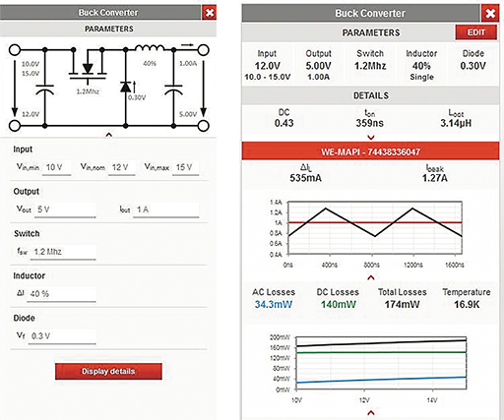Click the 5.00V output voltage label in schematic
Screen dimensions: 504x420
[x=188, y=114]
